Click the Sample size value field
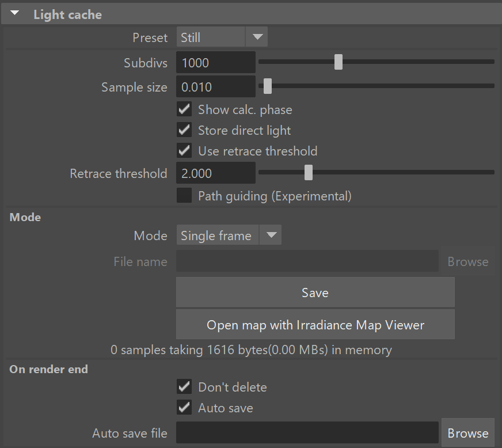 point(216,87)
